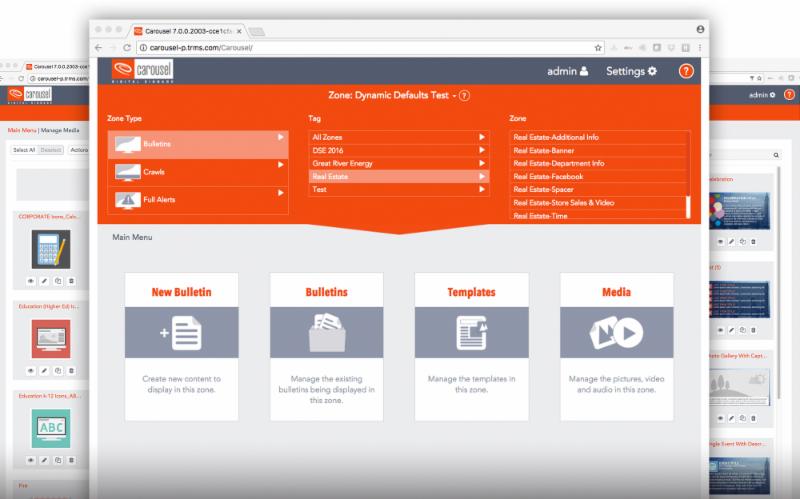Viewport: 800px width, 499px height.
Task: Select zone Real Estate-Banner
Action: [x=599, y=151]
